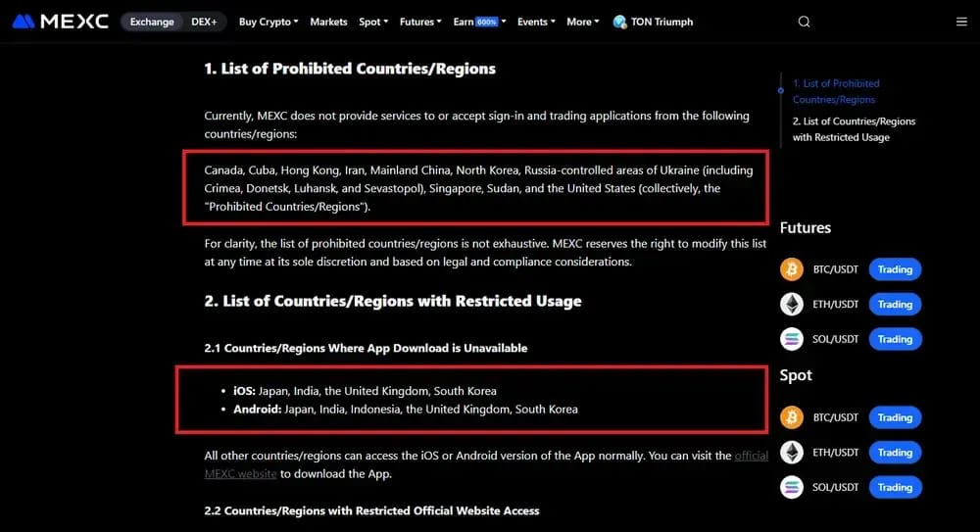
Task: Expand the Futures menu dropdown
Action: click(420, 22)
